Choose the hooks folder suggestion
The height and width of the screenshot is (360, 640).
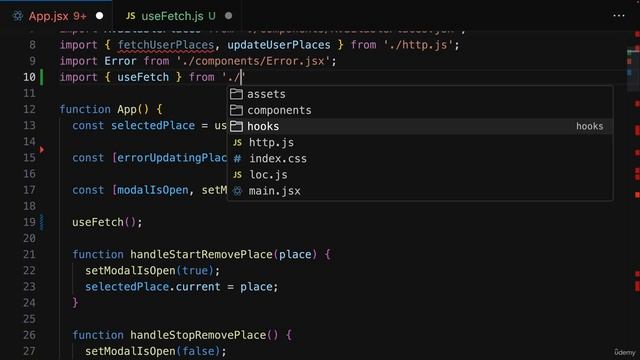pos(420,126)
